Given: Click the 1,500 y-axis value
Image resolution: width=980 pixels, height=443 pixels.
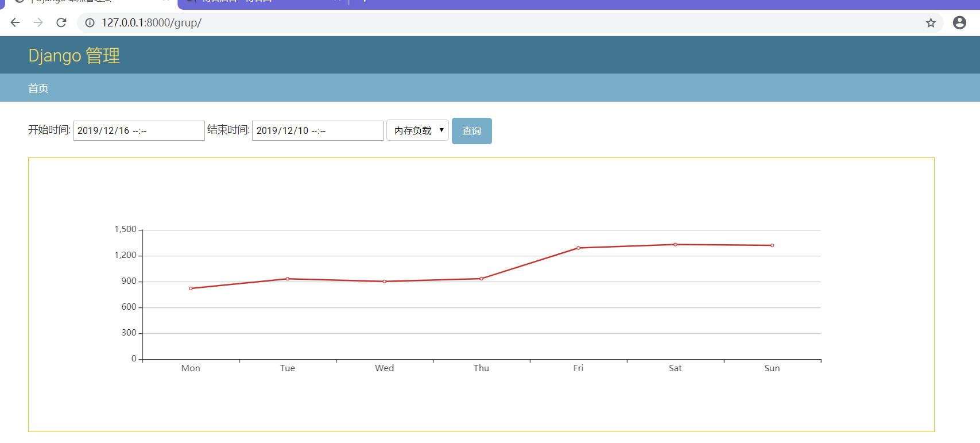Looking at the screenshot, I should 125,229.
